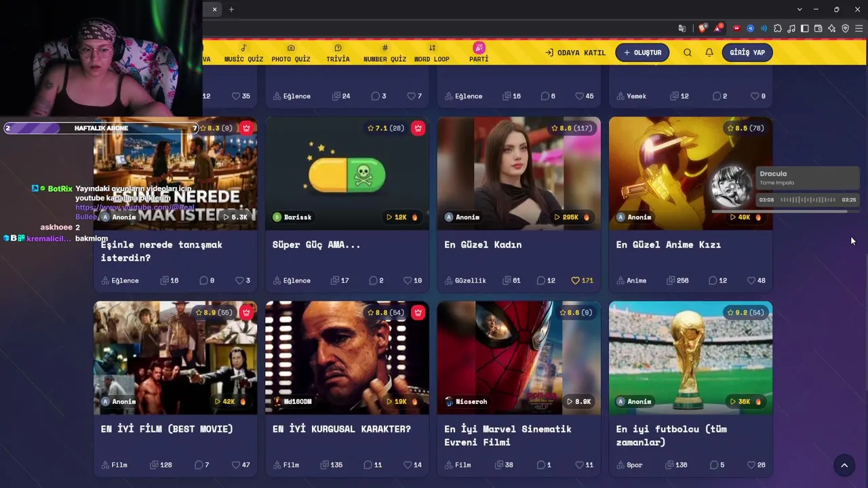Image resolution: width=868 pixels, height=488 pixels.
Task: Like the Yemek category card above
Action: tap(754, 96)
